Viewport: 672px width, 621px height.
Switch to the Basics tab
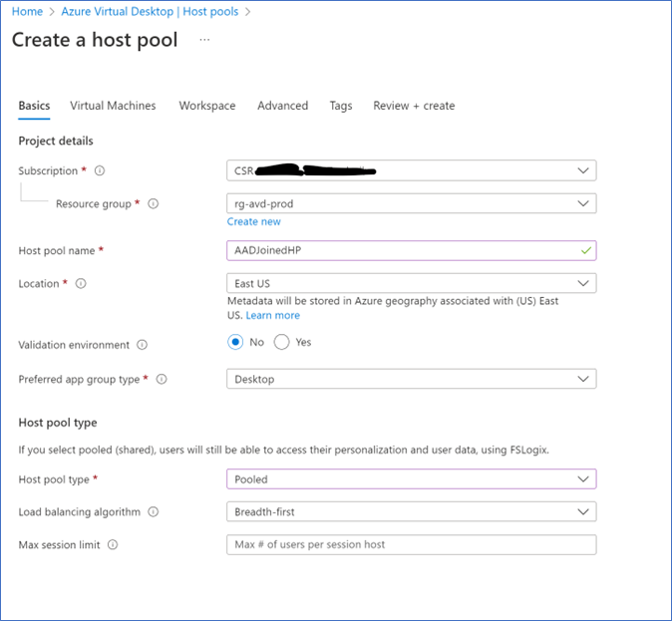click(x=34, y=106)
